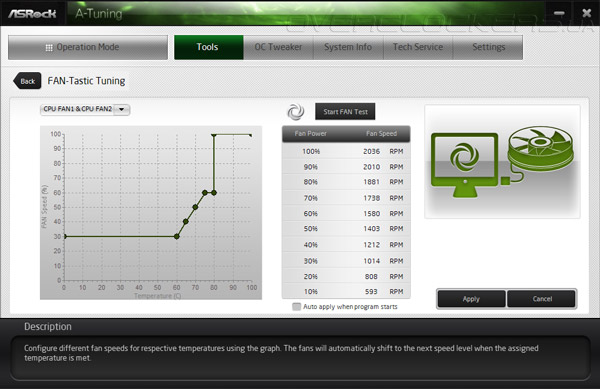Image resolution: width=600 pixels, height=389 pixels.
Task: Open the Settings tab
Action: (488, 47)
